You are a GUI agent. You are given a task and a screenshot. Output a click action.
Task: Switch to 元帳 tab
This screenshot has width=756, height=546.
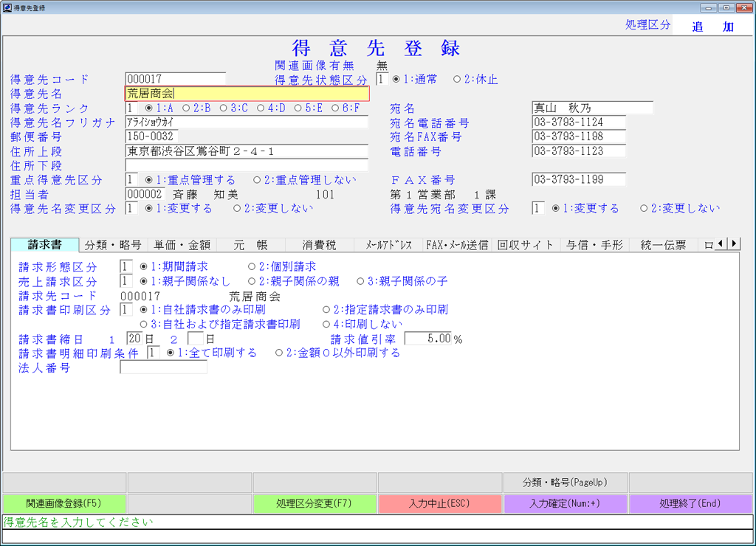pos(251,245)
